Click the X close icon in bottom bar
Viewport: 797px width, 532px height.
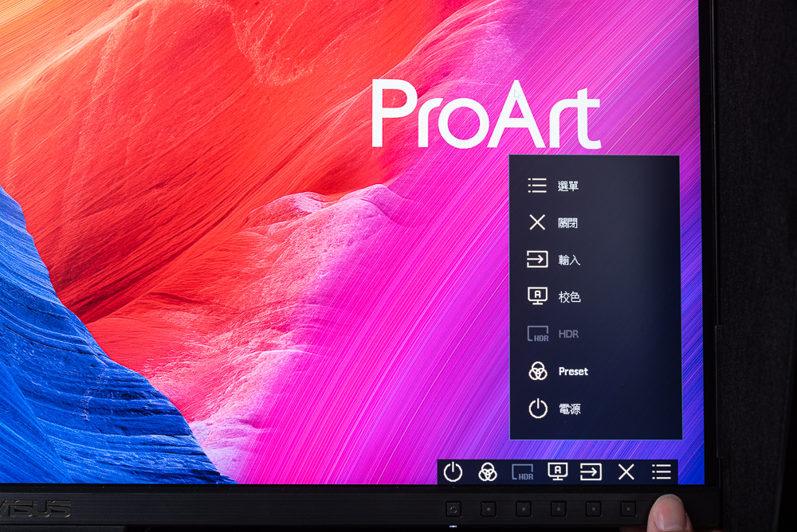(x=626, y=472)
